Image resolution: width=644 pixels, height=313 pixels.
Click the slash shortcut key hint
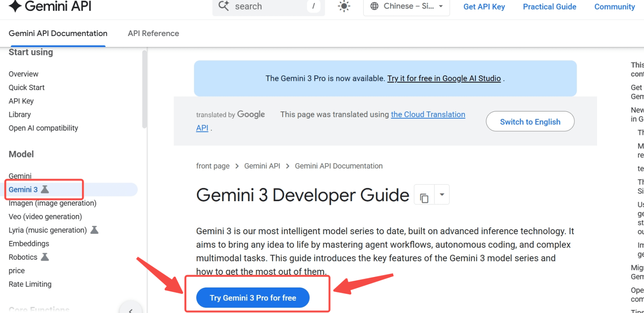click(313, 6)
